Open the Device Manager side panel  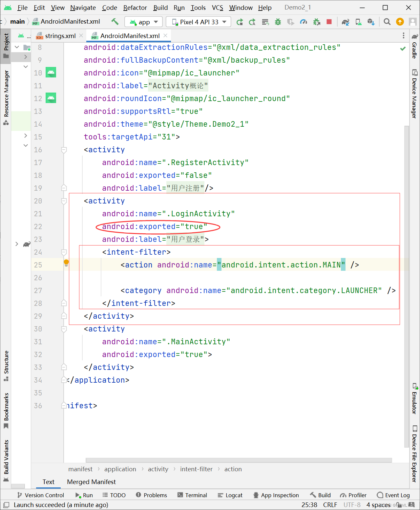tap(415, 94)
